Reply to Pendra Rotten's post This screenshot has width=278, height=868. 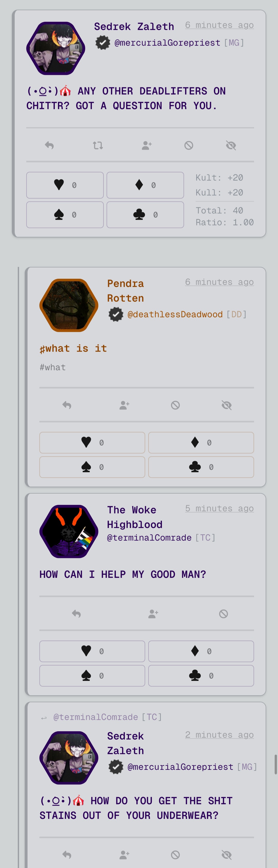(x=67, y=405)
